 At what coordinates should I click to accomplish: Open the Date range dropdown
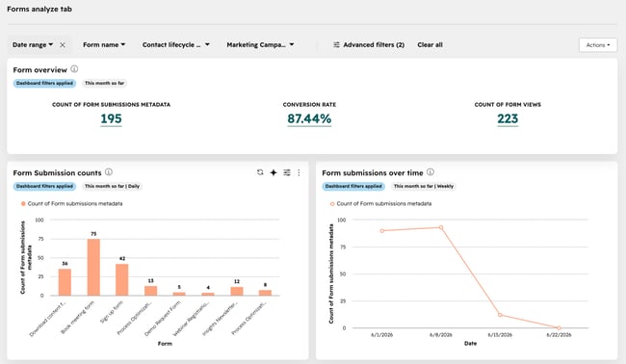click(x=33, y=44)
